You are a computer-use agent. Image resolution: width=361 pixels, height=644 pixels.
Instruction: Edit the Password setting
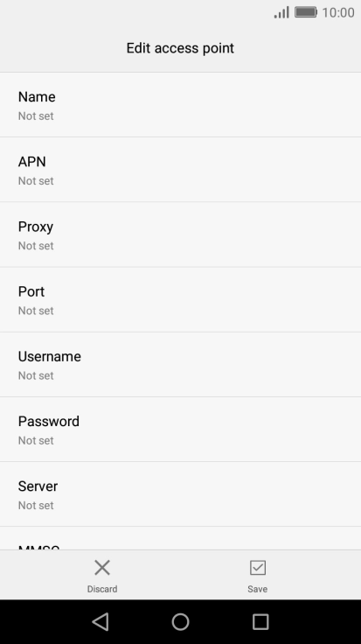(x=180, y=430)
